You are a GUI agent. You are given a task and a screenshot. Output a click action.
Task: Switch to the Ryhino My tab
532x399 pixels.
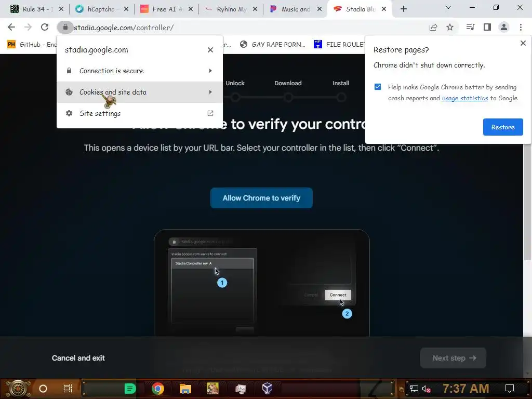pyautogui.click(x=231, y=9)
